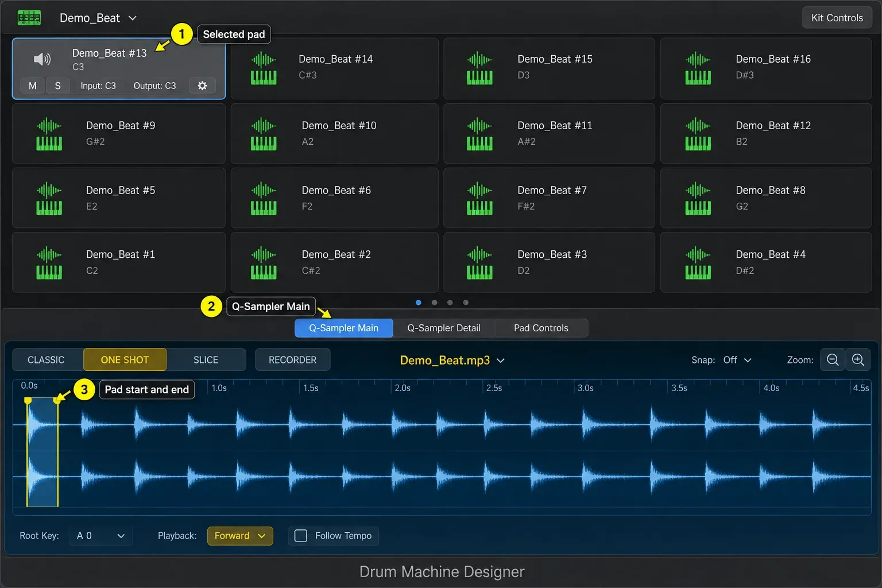
Task: Zoom in on the waveform
Action: tap(858, 359)
